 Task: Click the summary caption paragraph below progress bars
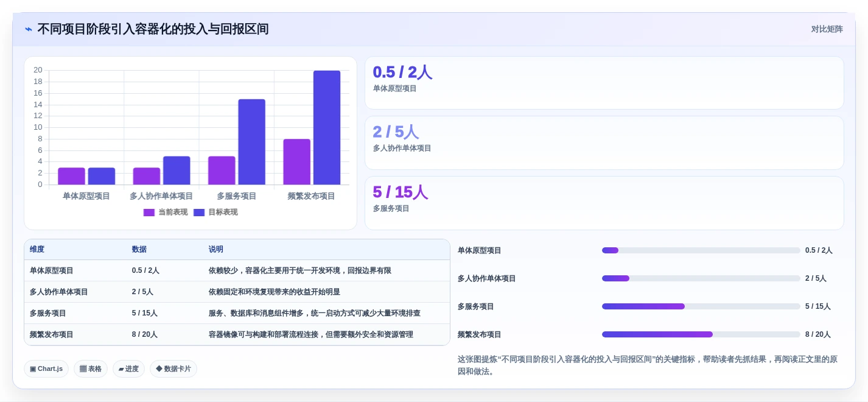tap(648, 365)
